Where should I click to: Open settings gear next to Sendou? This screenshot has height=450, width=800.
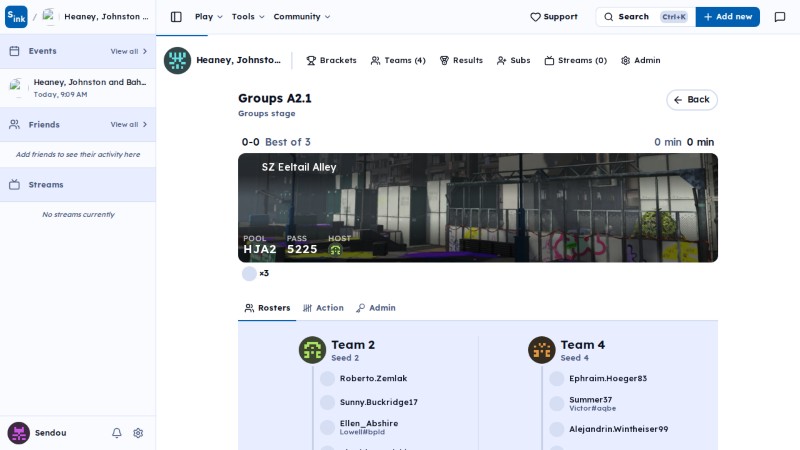click(138, 433)
